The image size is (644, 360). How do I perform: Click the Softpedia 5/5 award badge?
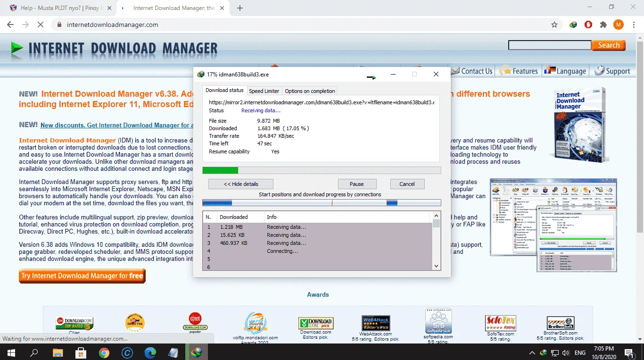pos(438,321)
